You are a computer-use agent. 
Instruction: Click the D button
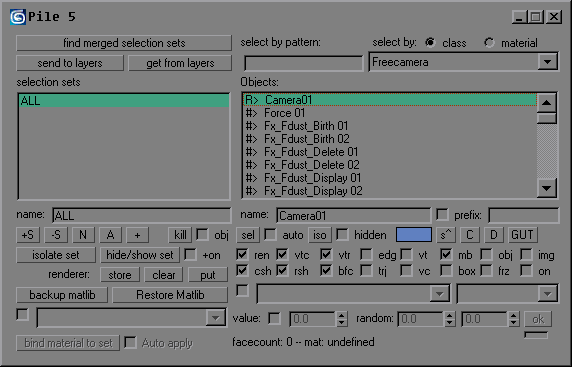click(x=494, y=235)
